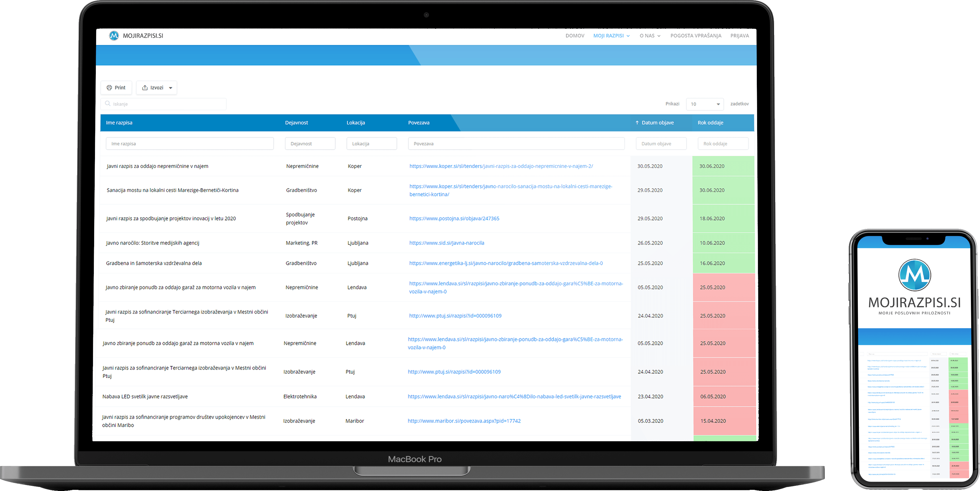This screenshot has height=491, width=980.
Task: Open the Izvozi export dropdown arrow
Action: 170,88
